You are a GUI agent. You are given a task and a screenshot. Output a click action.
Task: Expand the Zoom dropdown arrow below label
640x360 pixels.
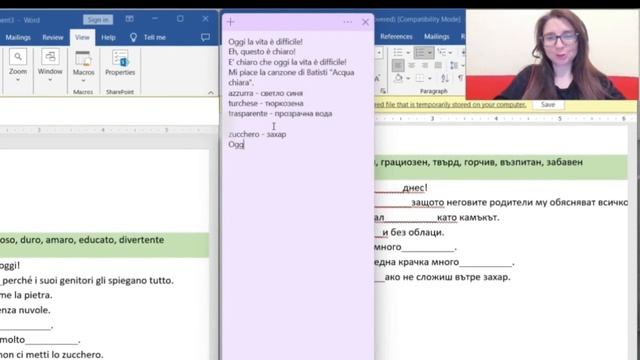(x=18, y=80)
